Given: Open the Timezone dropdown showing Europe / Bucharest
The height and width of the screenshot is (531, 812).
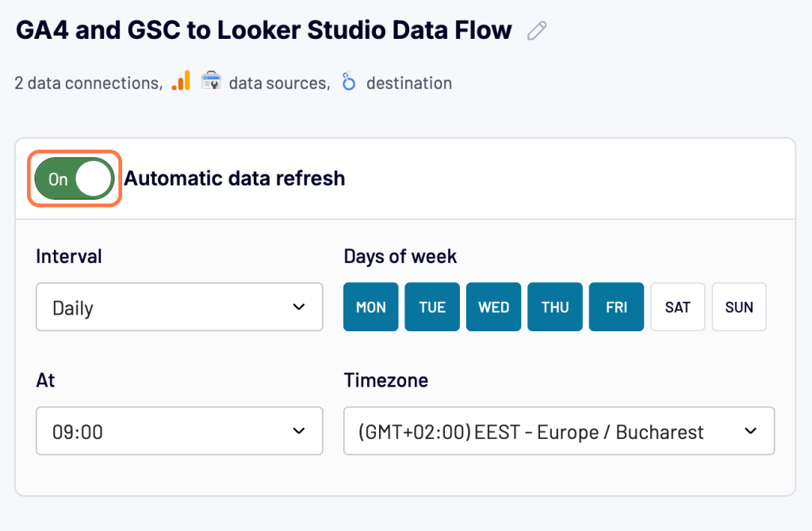Looking at the screenshot, I should click(x=559, y=430).
